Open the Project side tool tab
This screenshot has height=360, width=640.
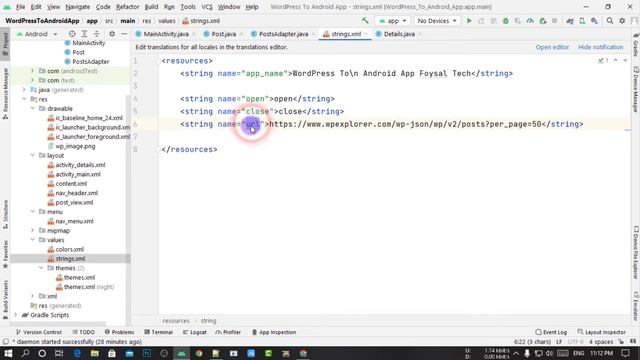(x=5, y=44)
